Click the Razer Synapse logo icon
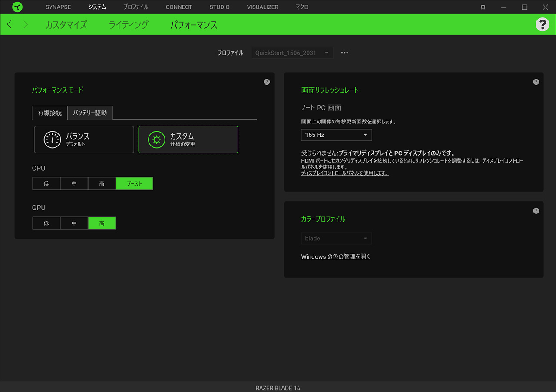 [x=17, y=7]
